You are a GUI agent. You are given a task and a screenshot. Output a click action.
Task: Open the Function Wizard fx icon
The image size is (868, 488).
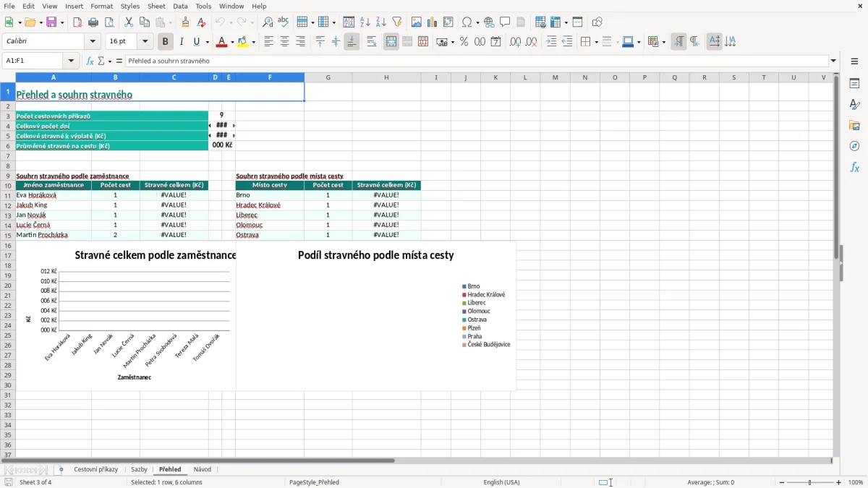point(90,61)
